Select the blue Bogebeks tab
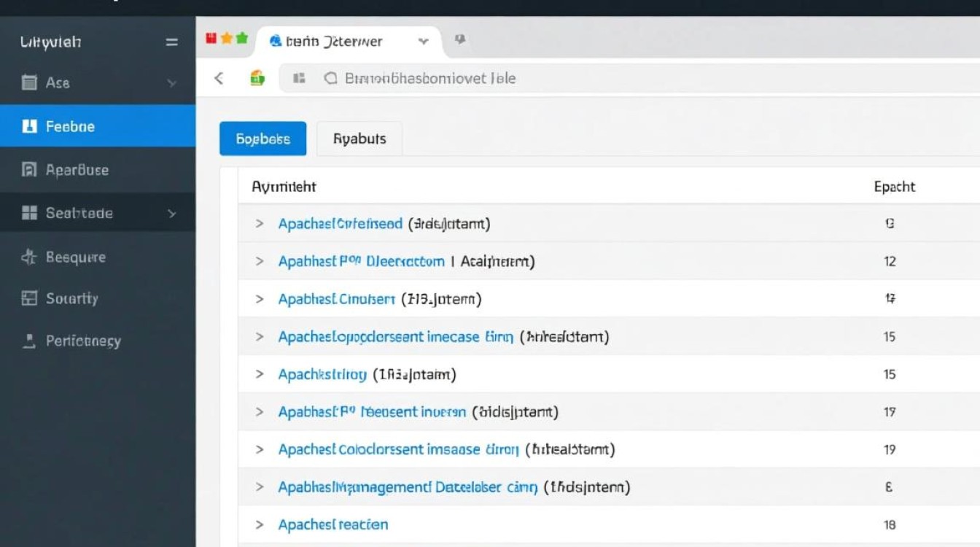This screenshot has height=547, width=980. (262, 139)
